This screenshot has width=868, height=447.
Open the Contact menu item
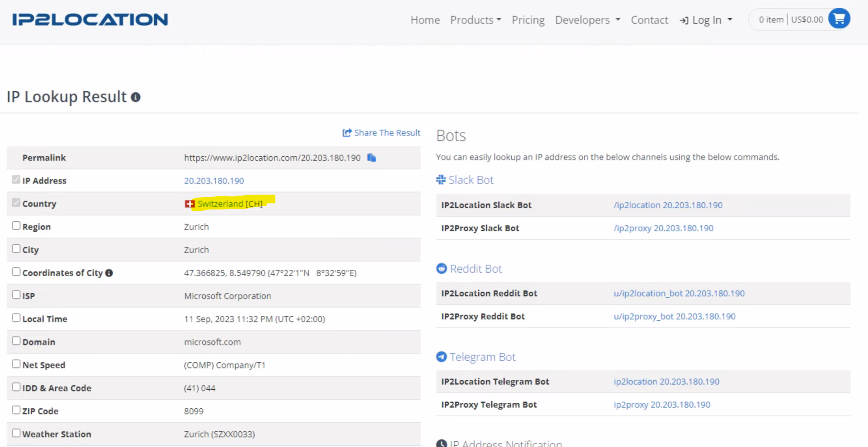pos(649,20)
